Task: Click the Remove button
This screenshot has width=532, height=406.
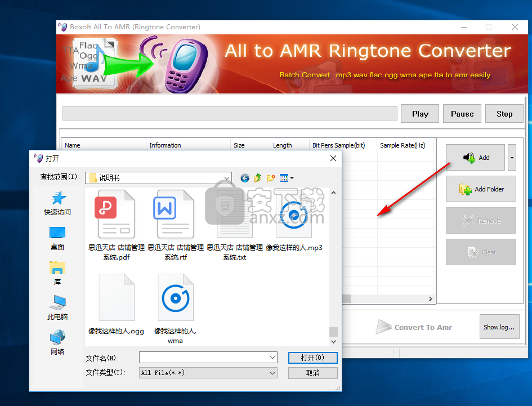Action: pyautogui.click(x=481, y=221)
